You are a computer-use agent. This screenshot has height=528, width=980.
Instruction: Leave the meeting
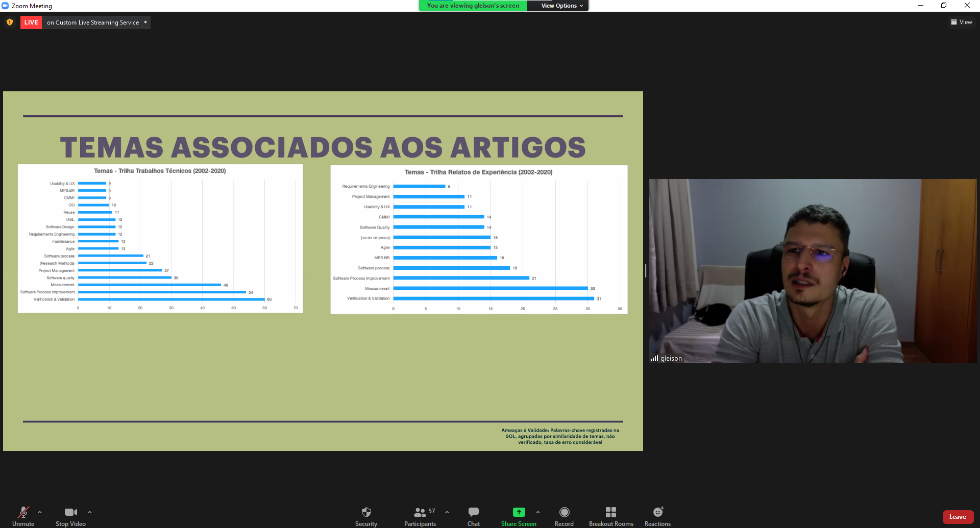tap(957, 517)
